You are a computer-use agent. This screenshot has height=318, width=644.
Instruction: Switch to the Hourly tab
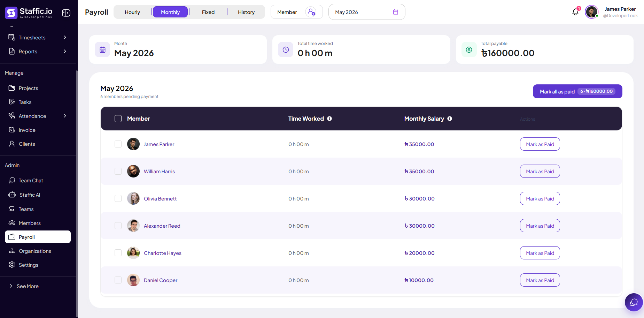click(132, 12)
